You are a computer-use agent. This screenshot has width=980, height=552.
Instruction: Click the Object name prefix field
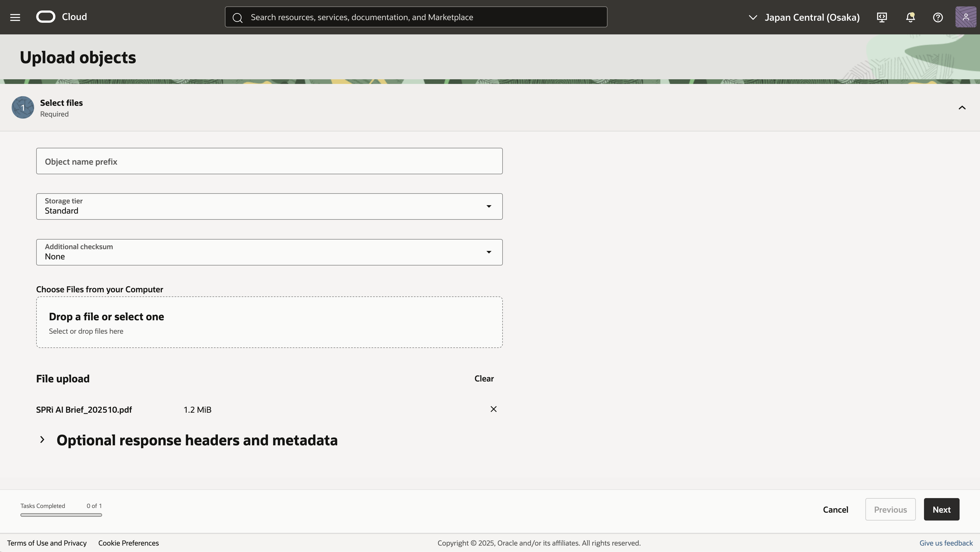(x=269, y=161)
